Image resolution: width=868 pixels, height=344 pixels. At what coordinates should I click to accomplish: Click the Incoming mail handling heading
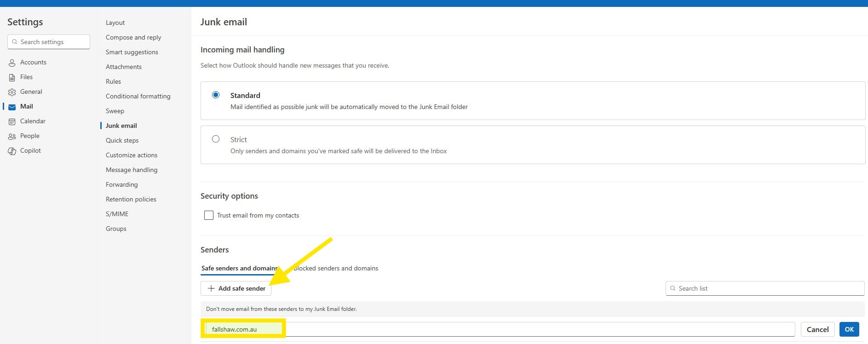pos(242,50)
